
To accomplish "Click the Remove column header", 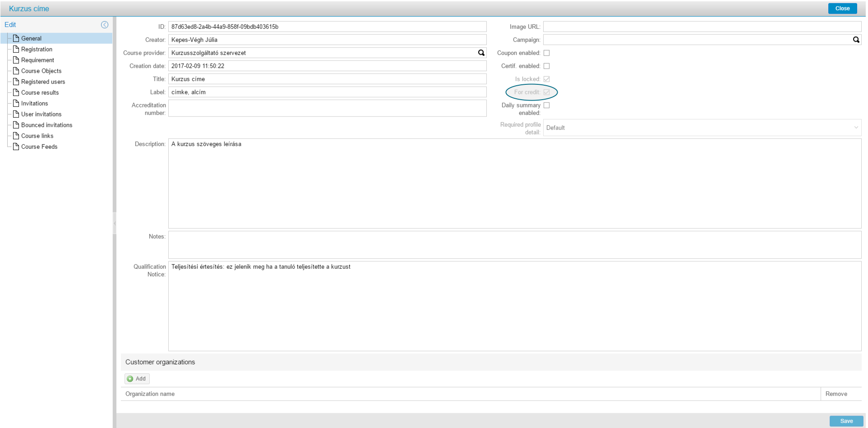I will pyautogui.click(x=836, y=394).
